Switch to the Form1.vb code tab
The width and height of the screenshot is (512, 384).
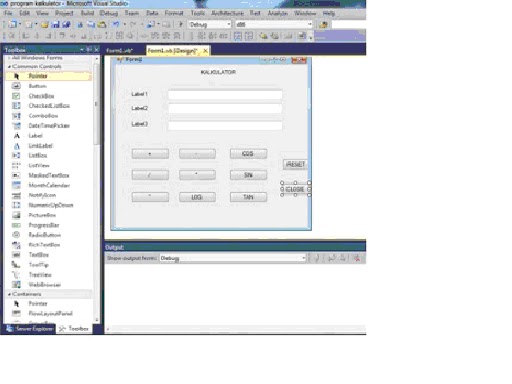pyautogui.click(x=119, y=51)
